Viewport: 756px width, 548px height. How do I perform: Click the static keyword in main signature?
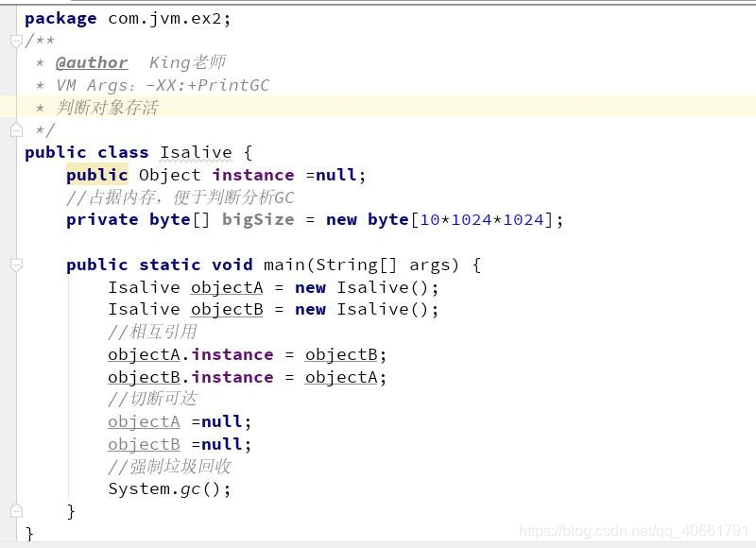[x=170, y=265]
